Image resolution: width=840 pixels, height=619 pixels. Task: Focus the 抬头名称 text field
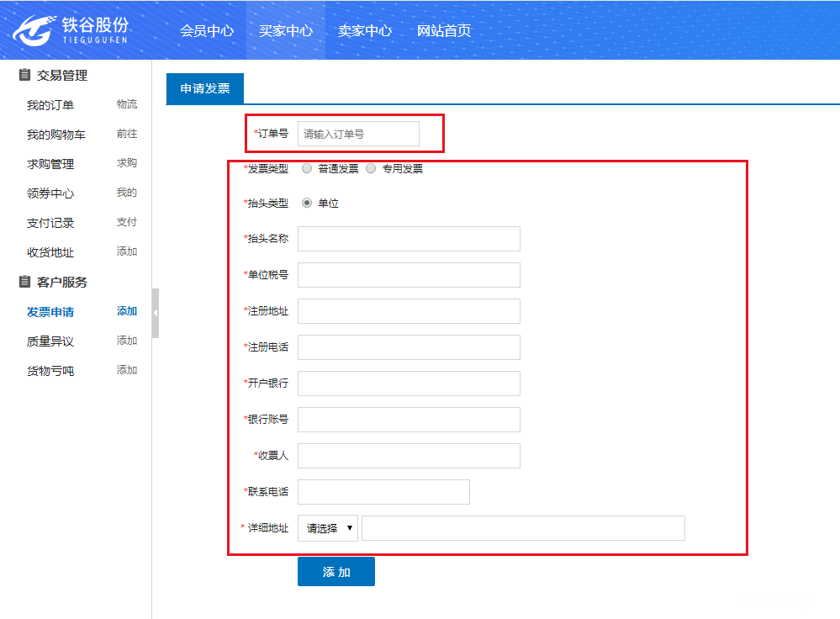(x=409, y=239)
